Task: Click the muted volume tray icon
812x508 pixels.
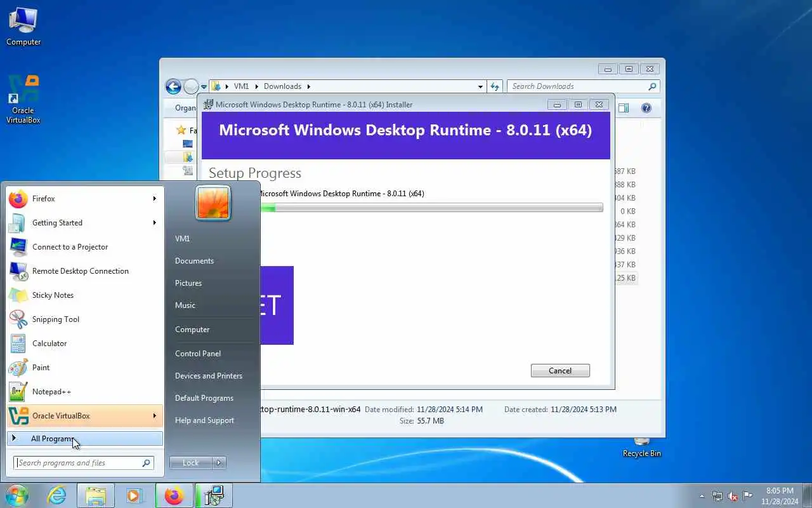Action: (x=733, y=496)
